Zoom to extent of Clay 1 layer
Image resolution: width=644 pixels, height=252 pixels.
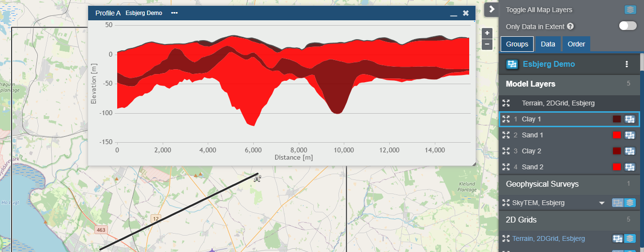click(x=506, y=119)
